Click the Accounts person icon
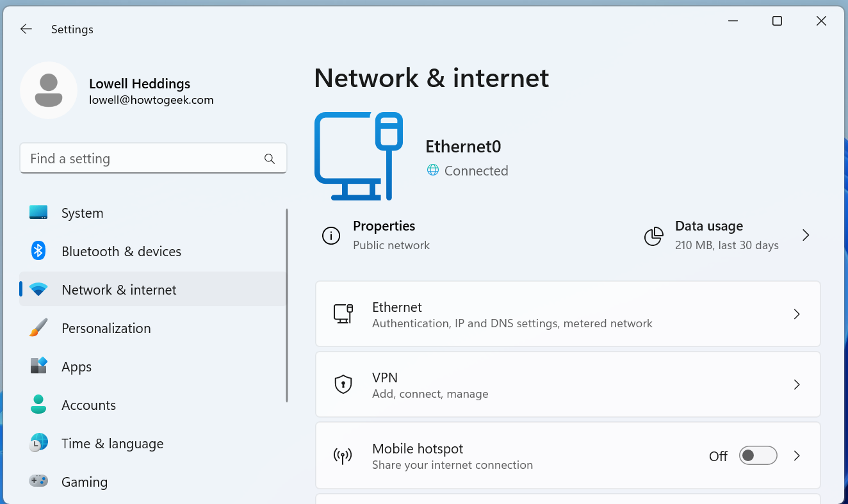Screen dimensions: 848x504 (x=38, y=405)
